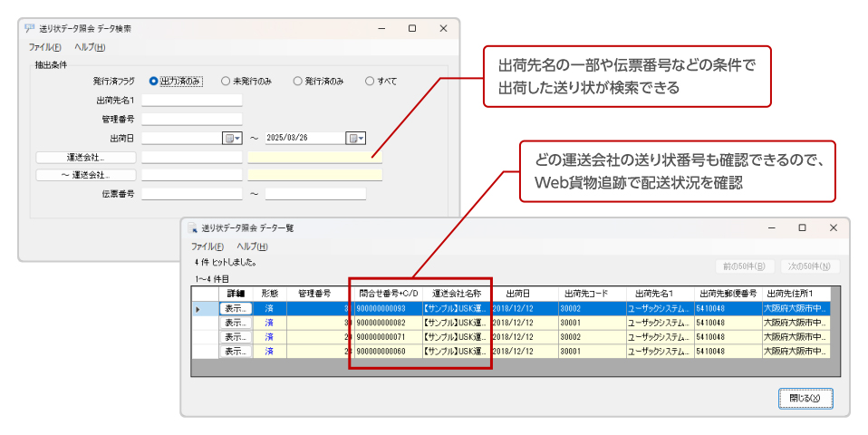Image resolution: width=868 pixels, height=435 pixels.
Task: Click the 管理番号 input field
Action: click(x=192, y=119)
